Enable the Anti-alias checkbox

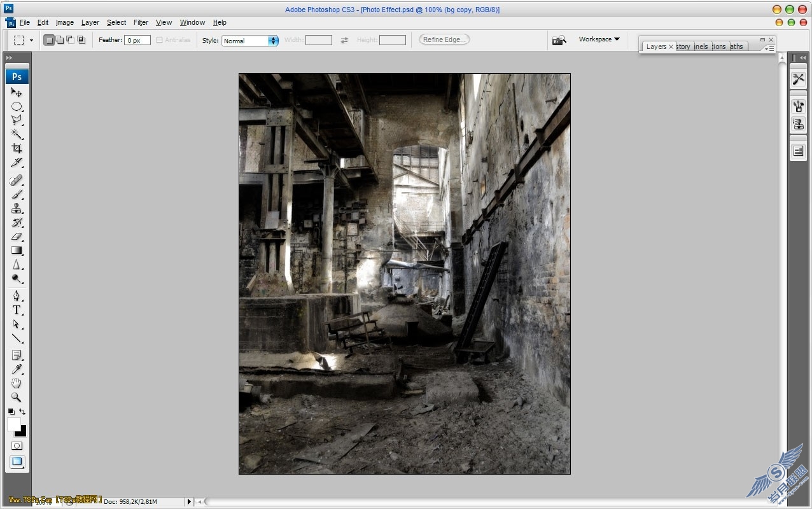tap(159, 40)
